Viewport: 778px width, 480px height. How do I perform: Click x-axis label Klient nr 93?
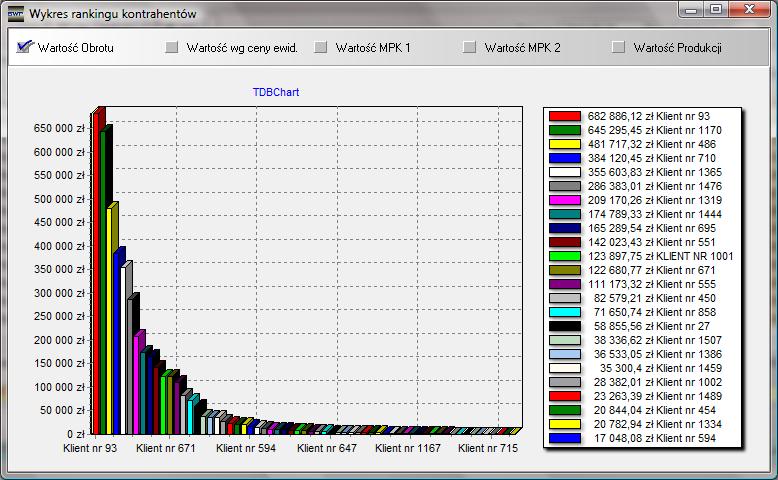(x=90, y=448)
